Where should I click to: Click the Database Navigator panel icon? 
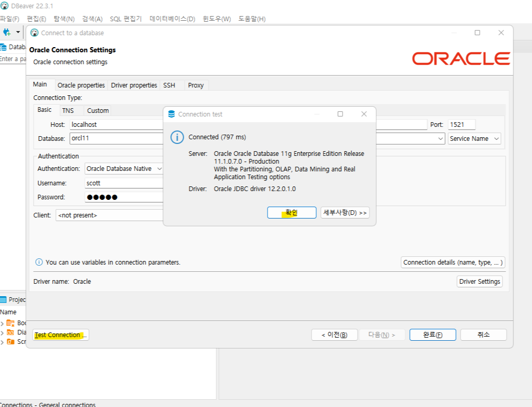tap(4, 47)
